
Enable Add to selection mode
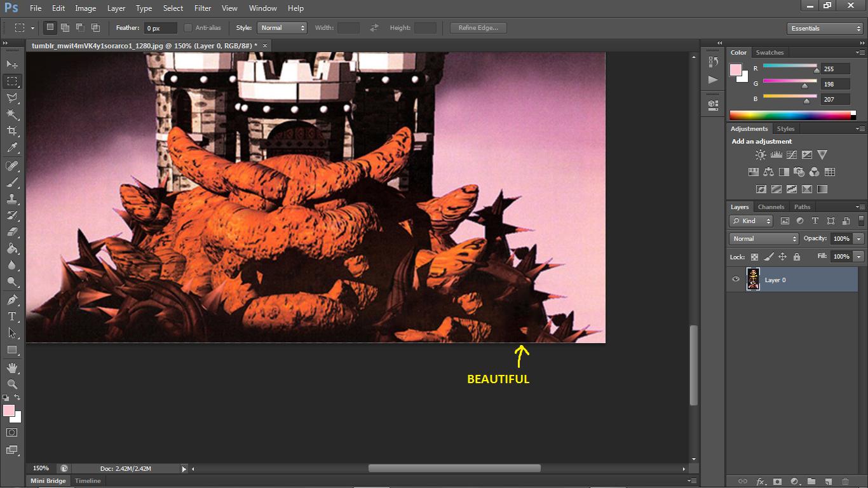pyautogui.click(x=65, y=28)
